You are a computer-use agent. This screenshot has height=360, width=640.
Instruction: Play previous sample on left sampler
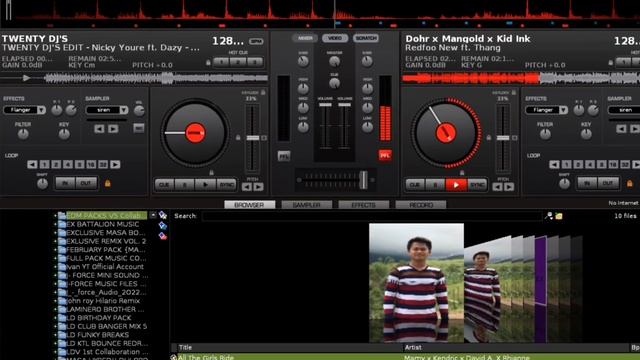99,129
